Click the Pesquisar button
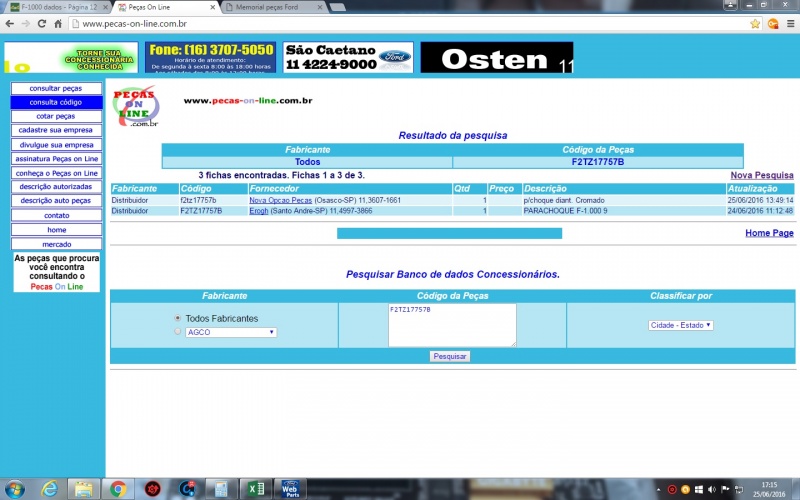 [x=449, y=356]
